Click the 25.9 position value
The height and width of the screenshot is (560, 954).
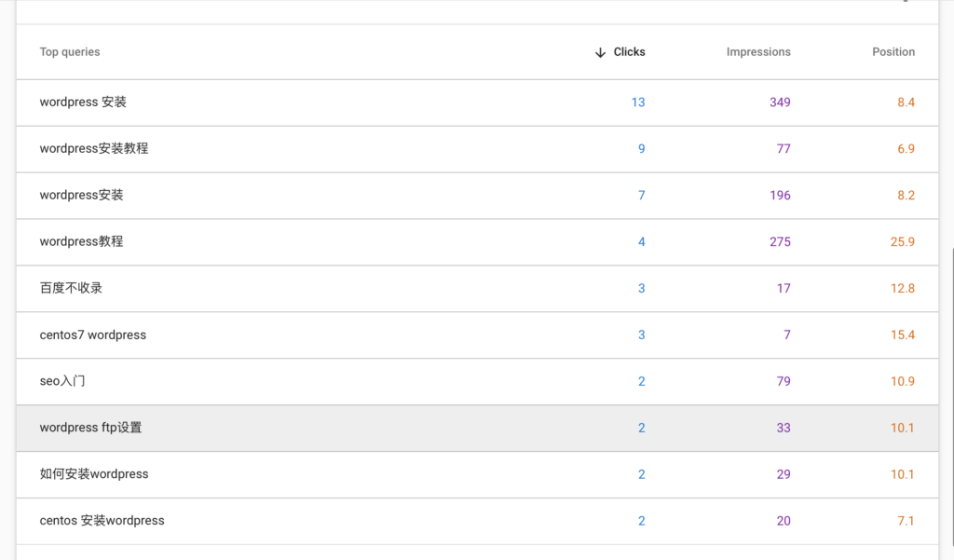[903, 241]
